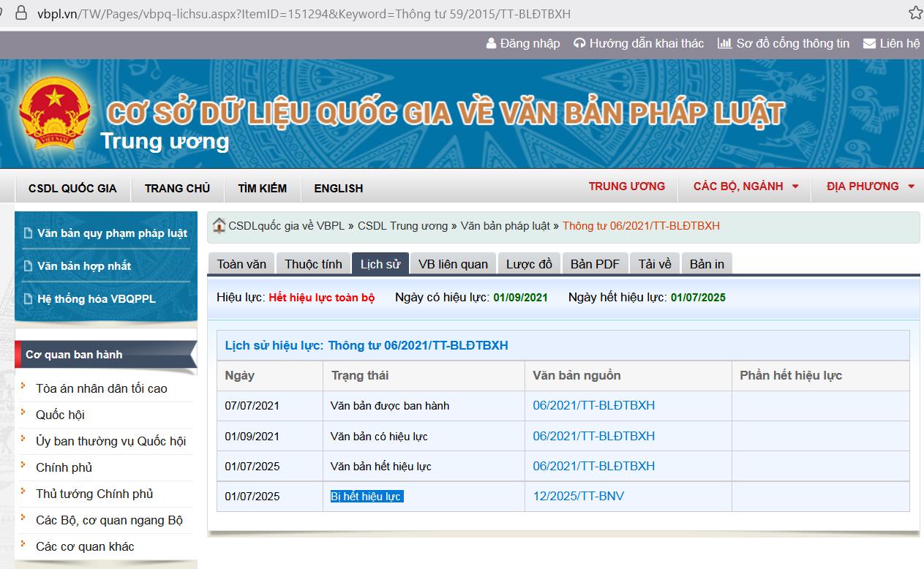Viewport: 924px width, 569px height.
Task: Open Văn bản hợp nhất in sidebar
Action: tap(84, 266)
